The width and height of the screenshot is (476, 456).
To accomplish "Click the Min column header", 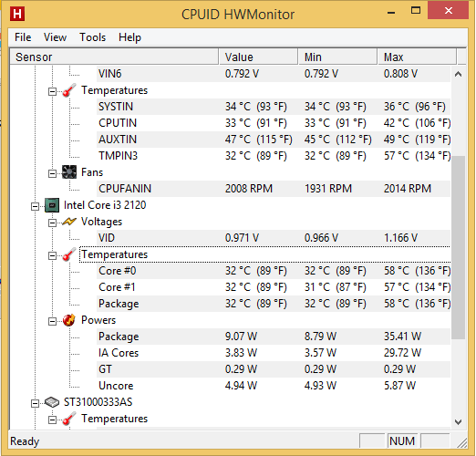I will (x=337, y=57).
